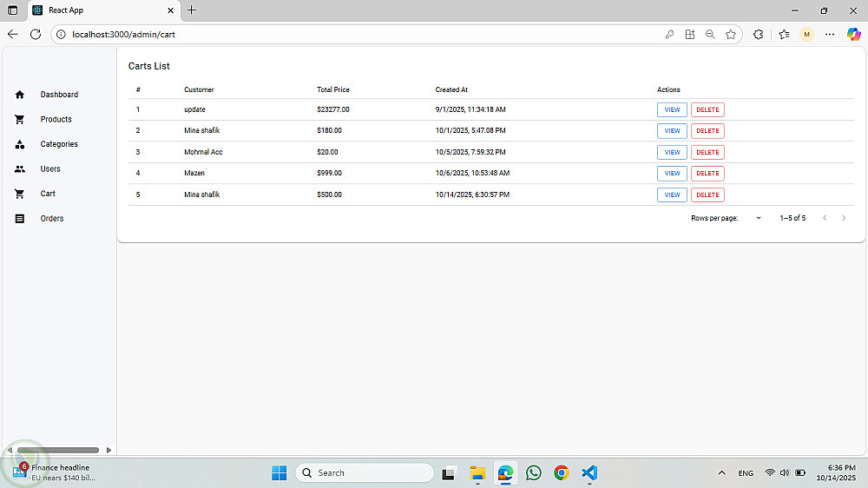The width and height of the screenshot is (868, 488).
Task: Navigate to Products in sidebar
Action: click(x=56, y=120)
